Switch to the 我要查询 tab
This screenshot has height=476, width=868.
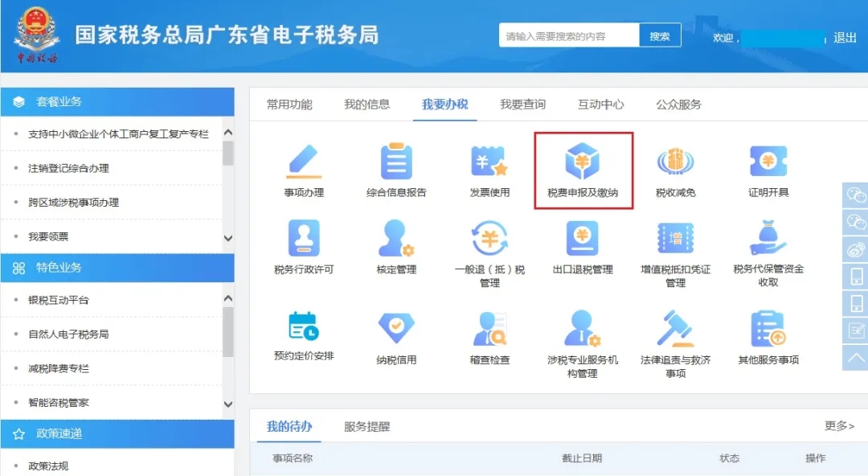522,105
